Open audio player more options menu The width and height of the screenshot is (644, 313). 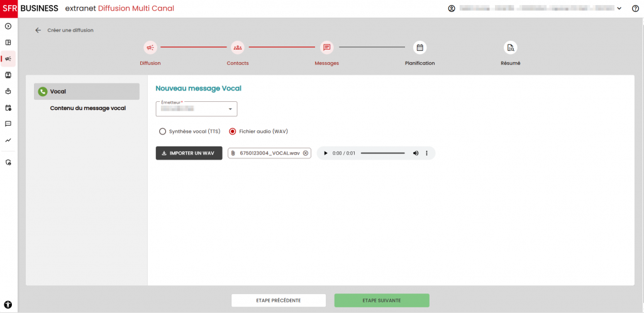tap(427, 153)
